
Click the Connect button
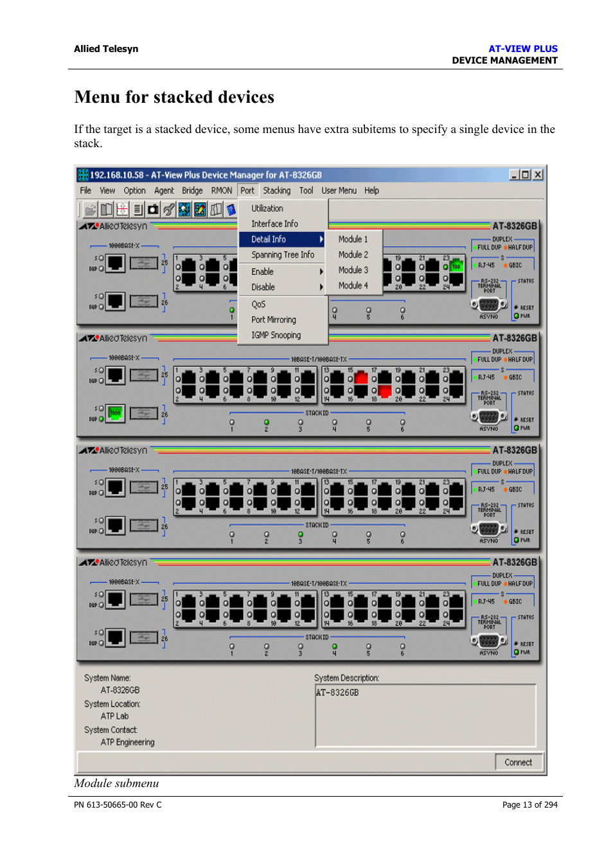(x=519, y=763)
